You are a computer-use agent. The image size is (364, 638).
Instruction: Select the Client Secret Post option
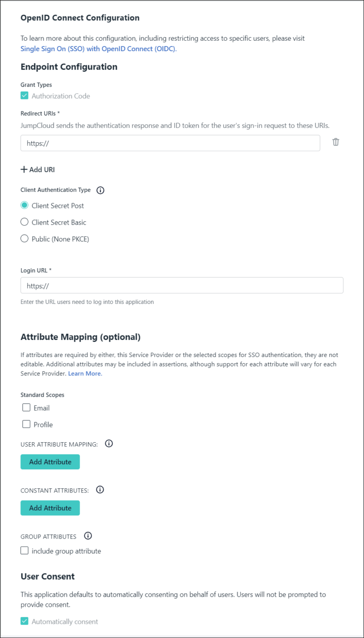[x=24, y=205]
